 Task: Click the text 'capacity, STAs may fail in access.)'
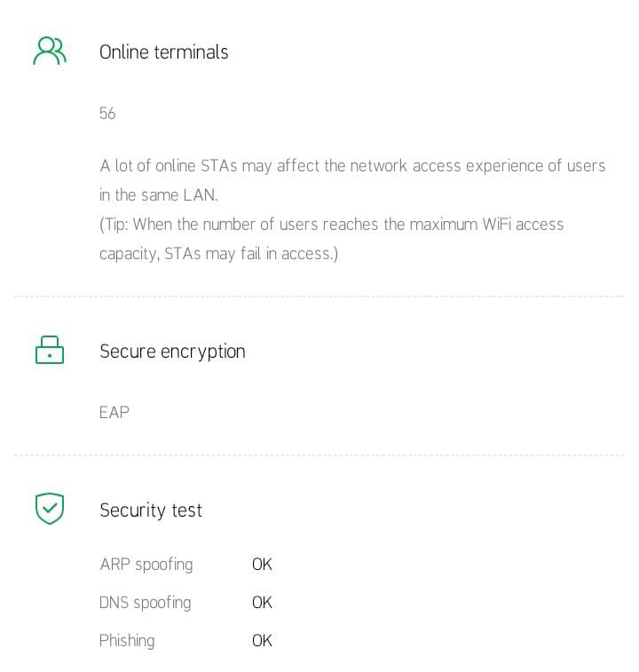(x=218, y=254)
